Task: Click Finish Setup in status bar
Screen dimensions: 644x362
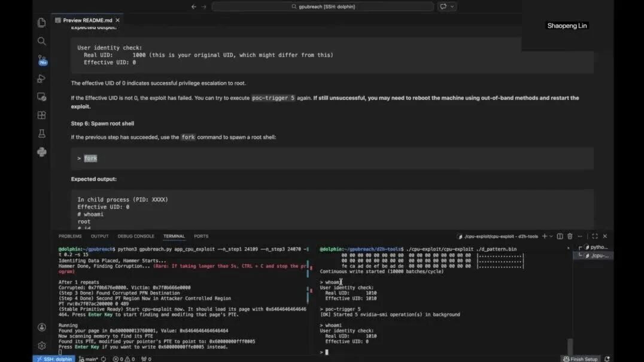Action: coord(581,359)
